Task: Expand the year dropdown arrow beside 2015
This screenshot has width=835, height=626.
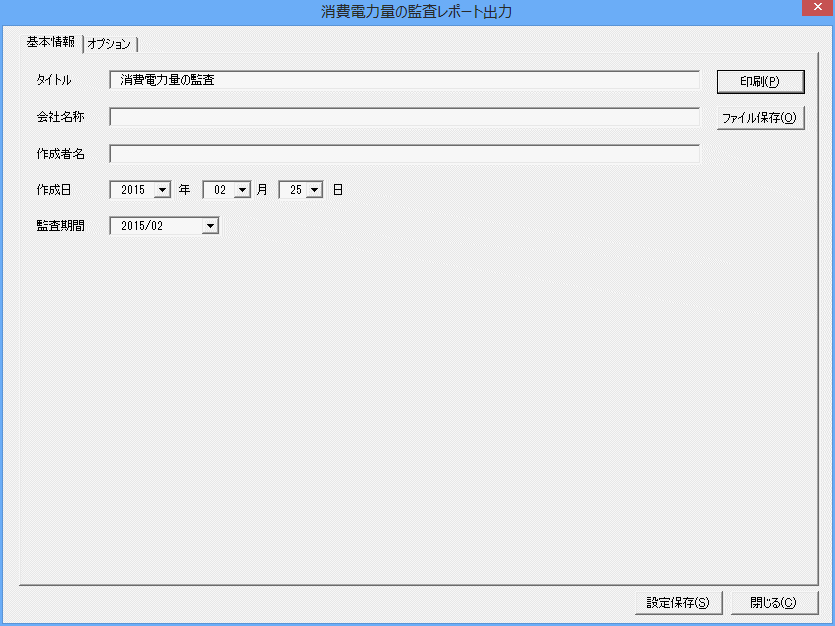Action: tap(162, 190)
